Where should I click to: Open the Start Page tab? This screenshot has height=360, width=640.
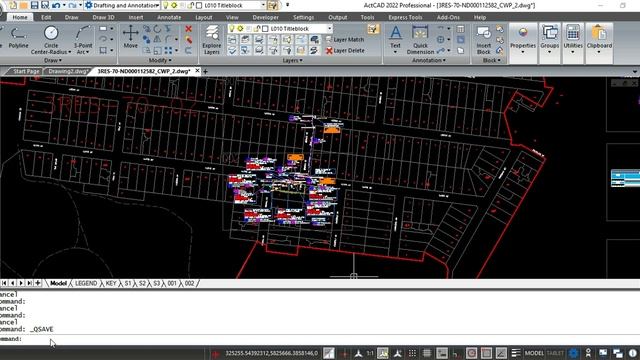click(x=25, y=71)
